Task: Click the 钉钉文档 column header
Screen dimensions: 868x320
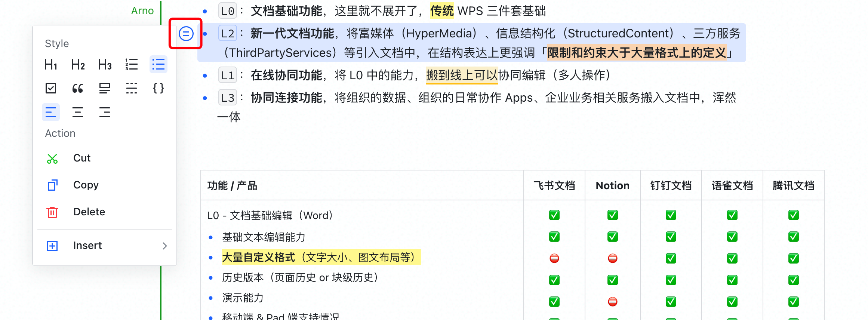Action: tap(671, 186)
